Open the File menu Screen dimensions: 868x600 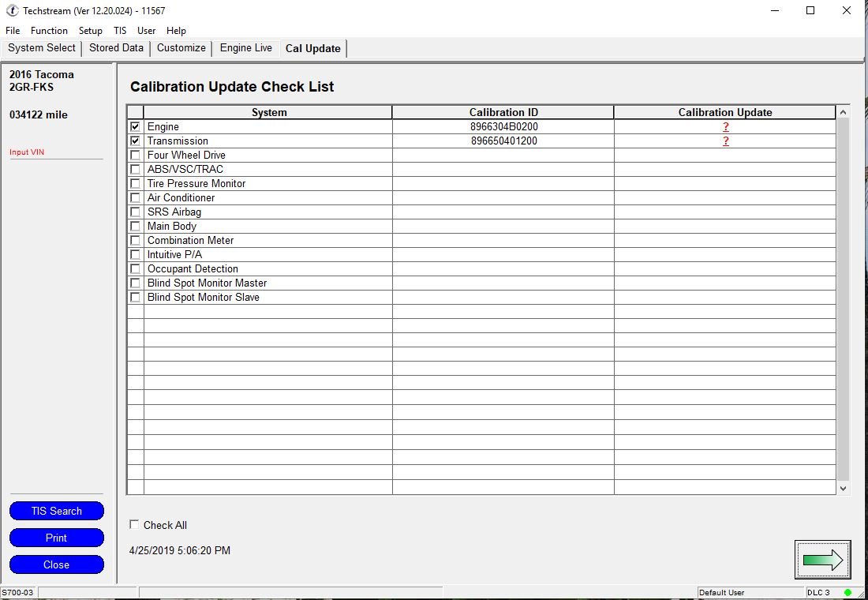(x=12, y=31)
